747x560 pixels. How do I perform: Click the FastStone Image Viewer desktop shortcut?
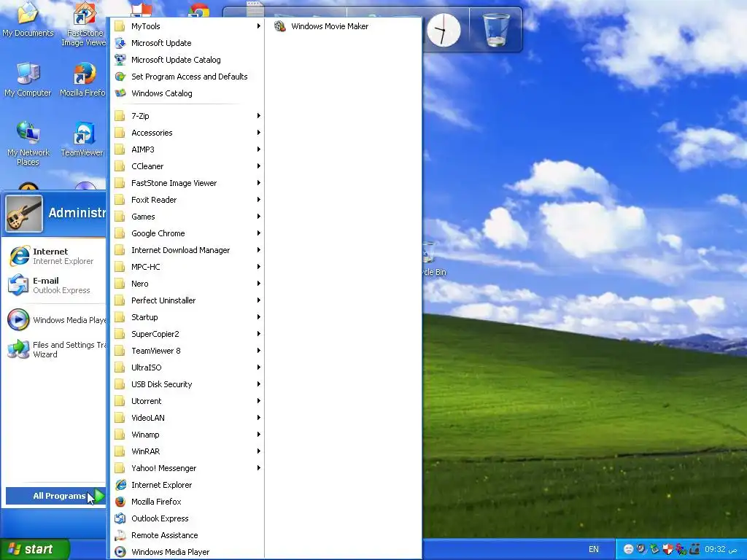pos(84,25)
